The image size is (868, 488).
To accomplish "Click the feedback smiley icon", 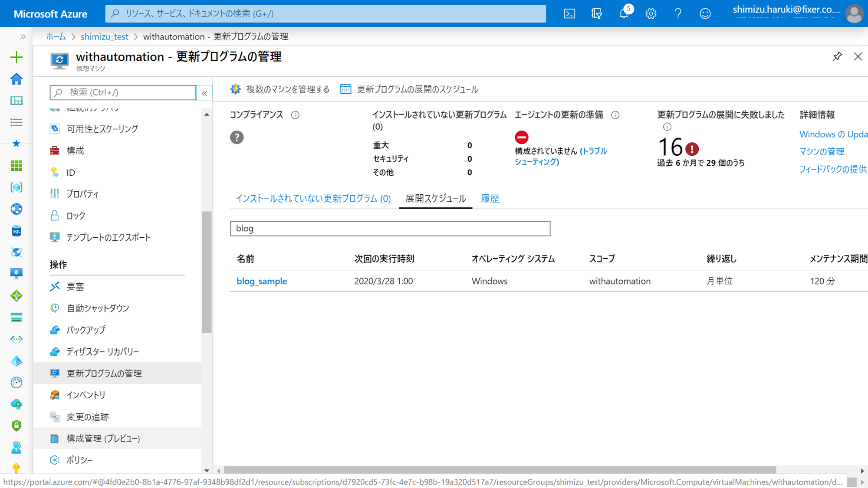I will pyautogui.click(x=705, y=13).
